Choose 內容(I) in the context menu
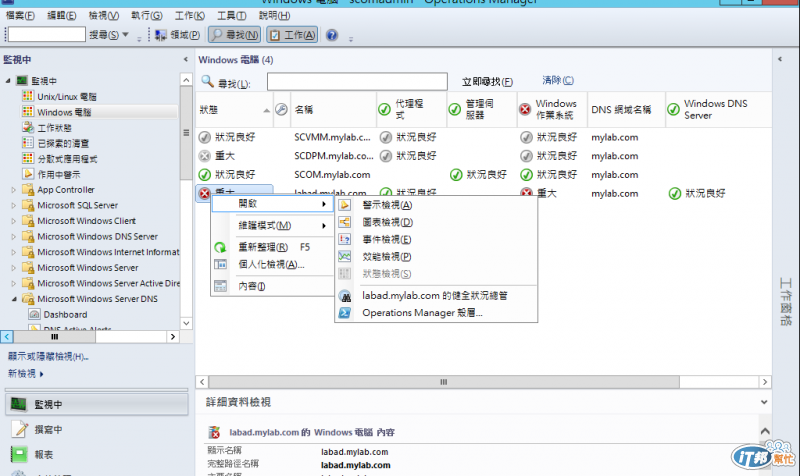 point(272,286)
